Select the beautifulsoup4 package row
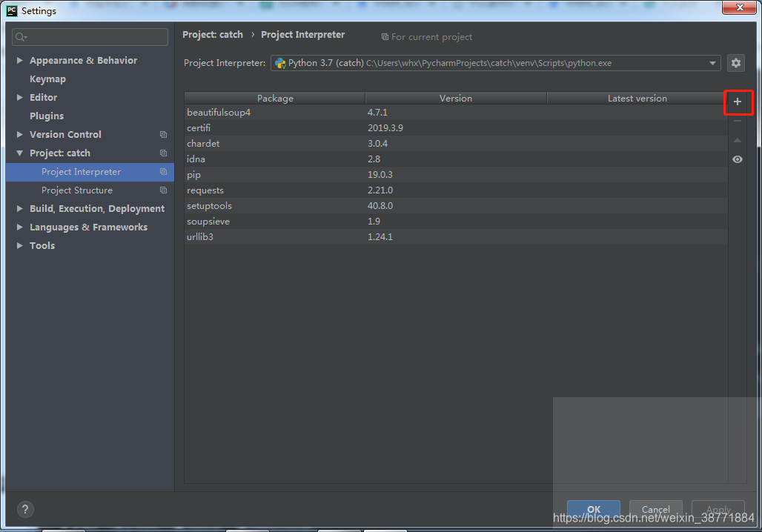The width and height of the screenshot is (762, 532). (x=456, y=112)
